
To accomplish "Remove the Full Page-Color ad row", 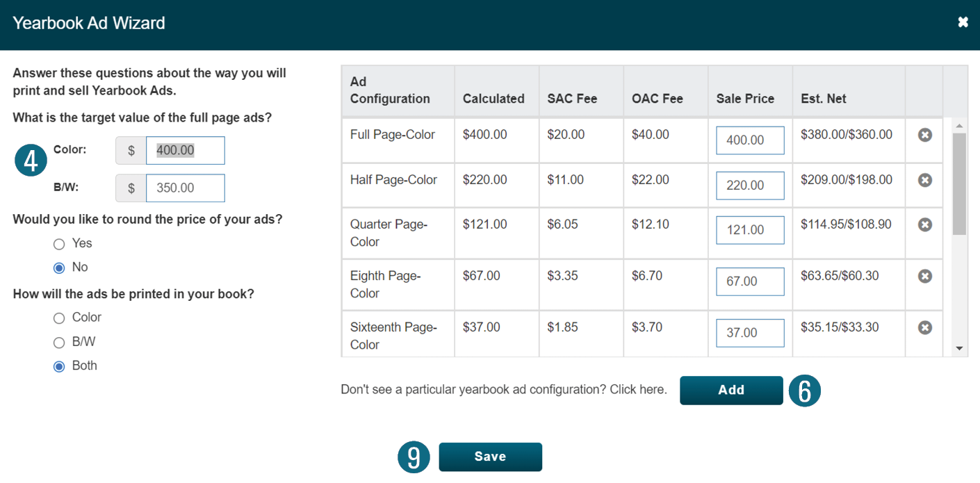I will point(924,135).
